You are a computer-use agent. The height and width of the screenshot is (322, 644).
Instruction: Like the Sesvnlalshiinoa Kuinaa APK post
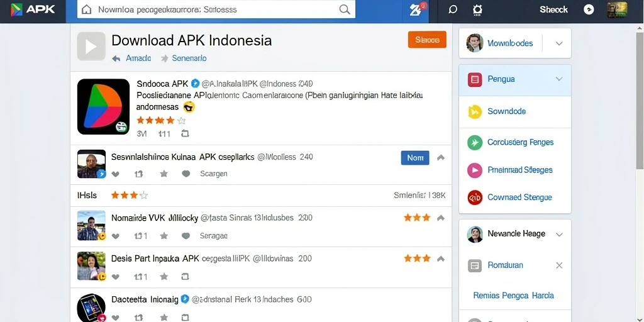pyautogui.click(x=116, y=174)
